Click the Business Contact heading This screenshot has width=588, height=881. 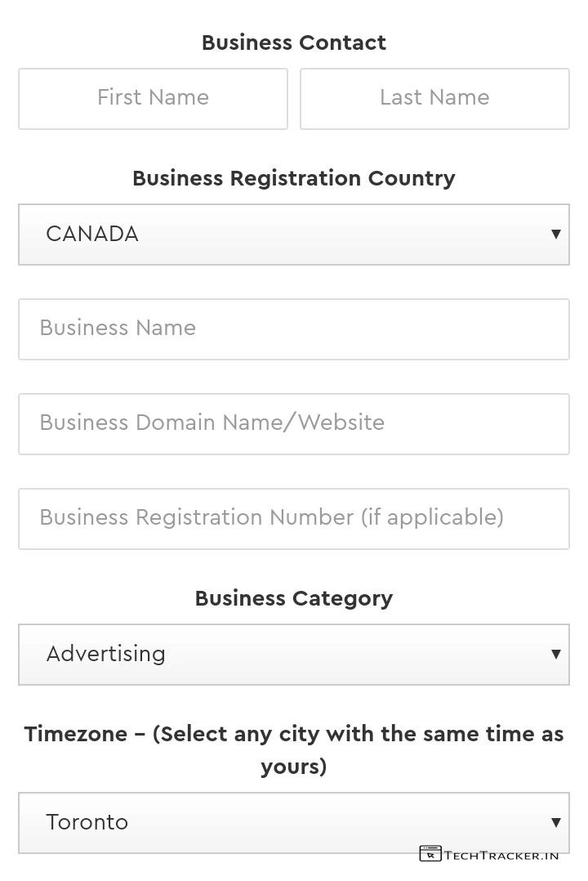[294, 42]
